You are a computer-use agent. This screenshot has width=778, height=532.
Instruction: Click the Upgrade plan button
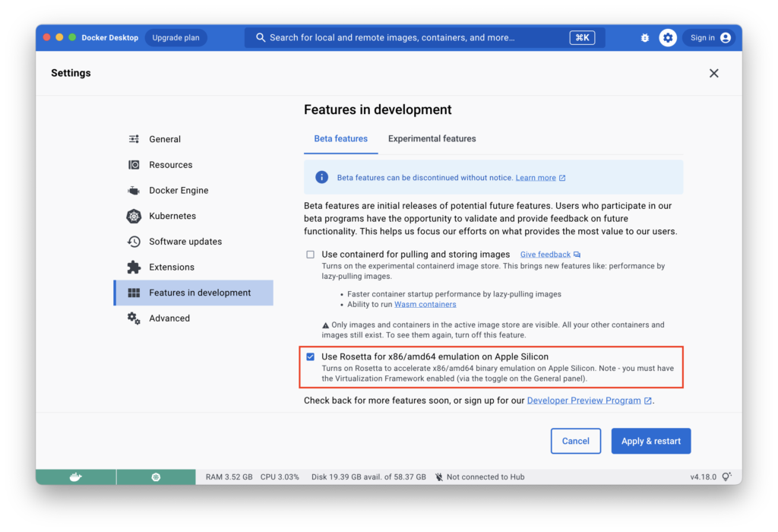(x=176, y=38)
